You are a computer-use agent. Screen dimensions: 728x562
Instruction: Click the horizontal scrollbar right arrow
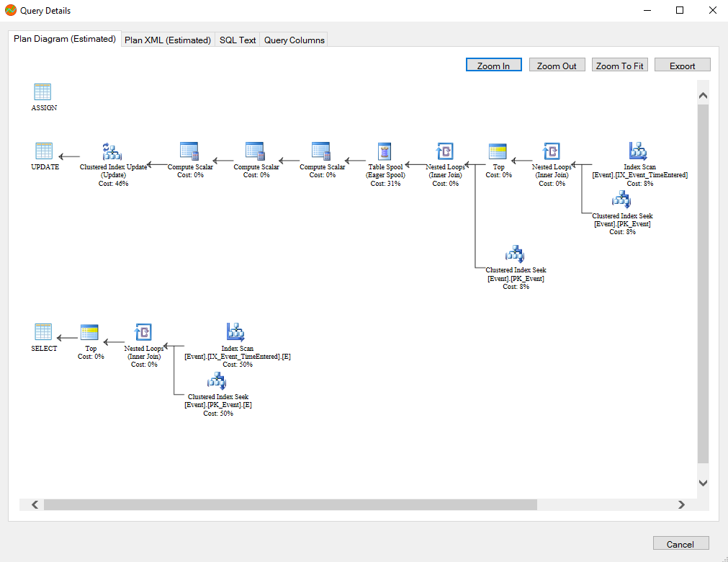(x=681, y=505)
